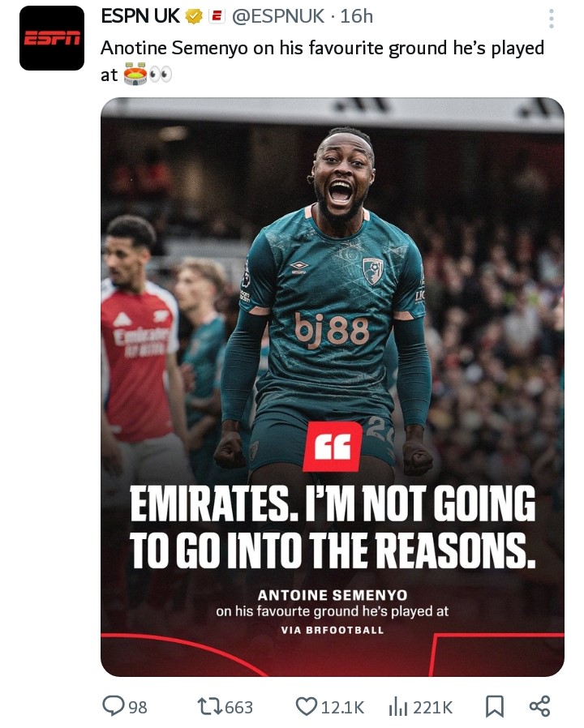Open the @ESPNUK handle link
This screenshot has height=728, width=584.
pyautogui.click(x=278, y=16)
